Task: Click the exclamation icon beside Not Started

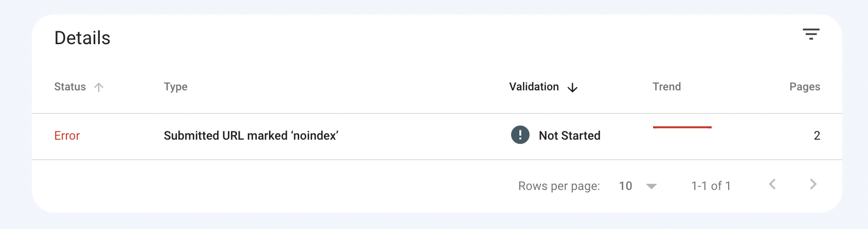Action: point(520,136)
